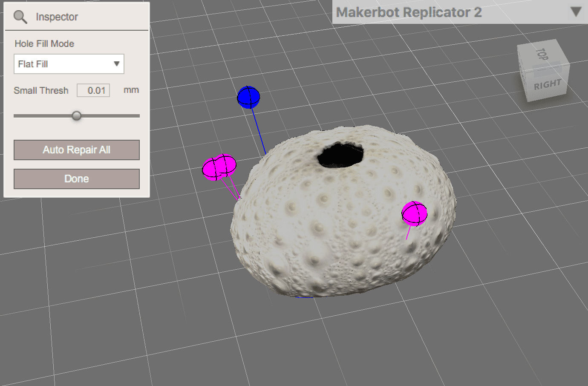Click the RIGHT face of view cube
This screenshot has height=386, width=588.
[x=548, y=84]
